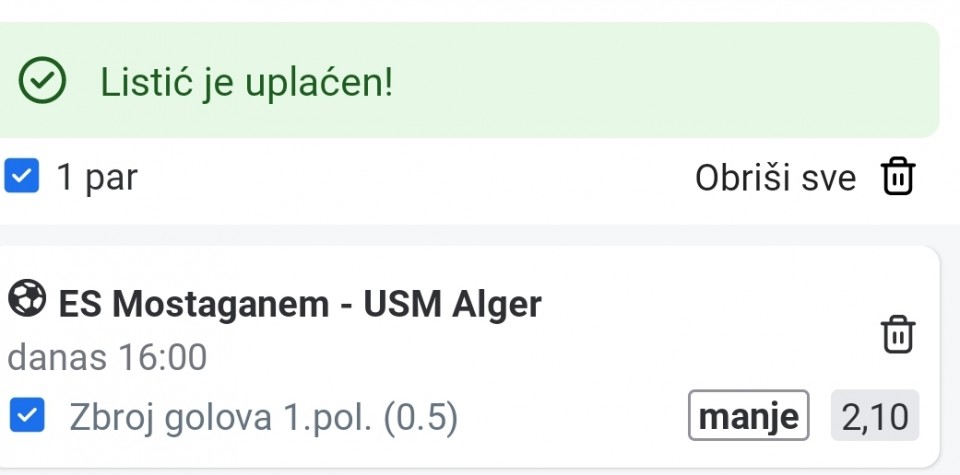
Task: Remove the ES Mostaganem match via trash icon
Action: [x=897, y=334]
